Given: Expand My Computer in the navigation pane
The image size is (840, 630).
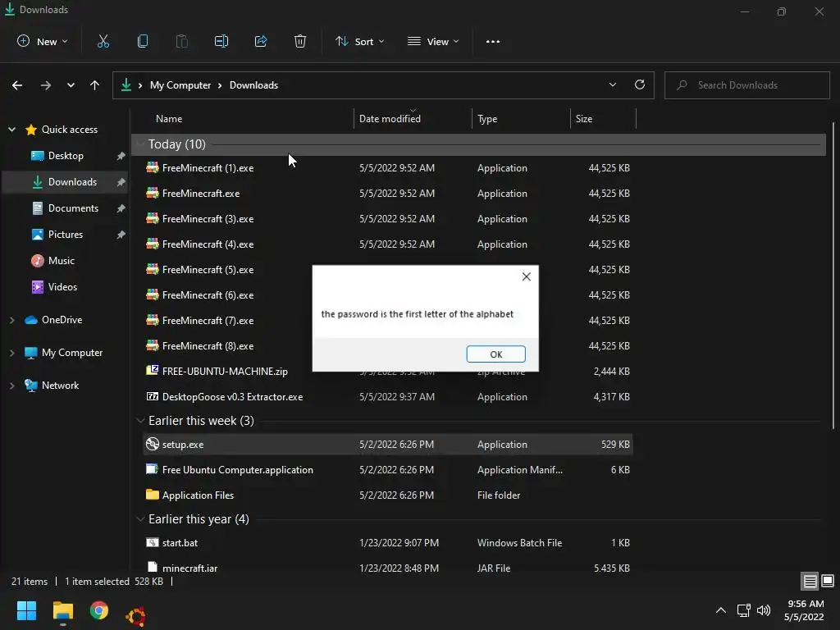Looking at the screenshot, I should [11, 353].
